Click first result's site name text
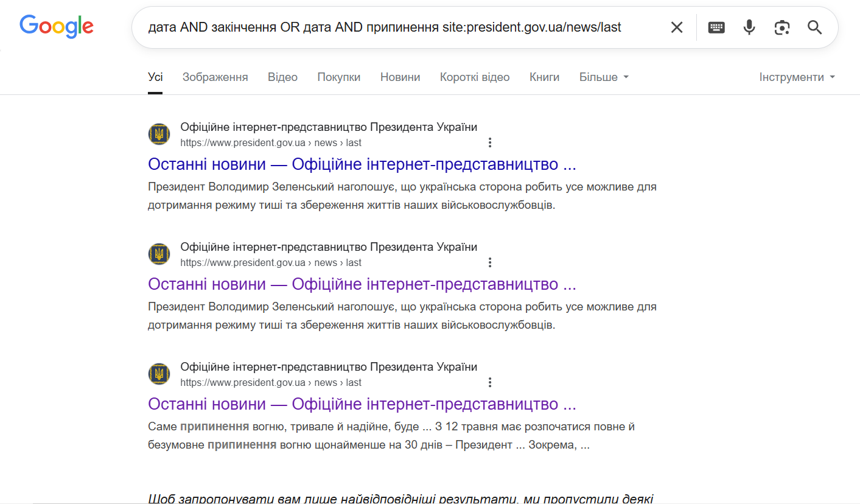Viewport: 860px width, 504px height. tap(329, 127)
